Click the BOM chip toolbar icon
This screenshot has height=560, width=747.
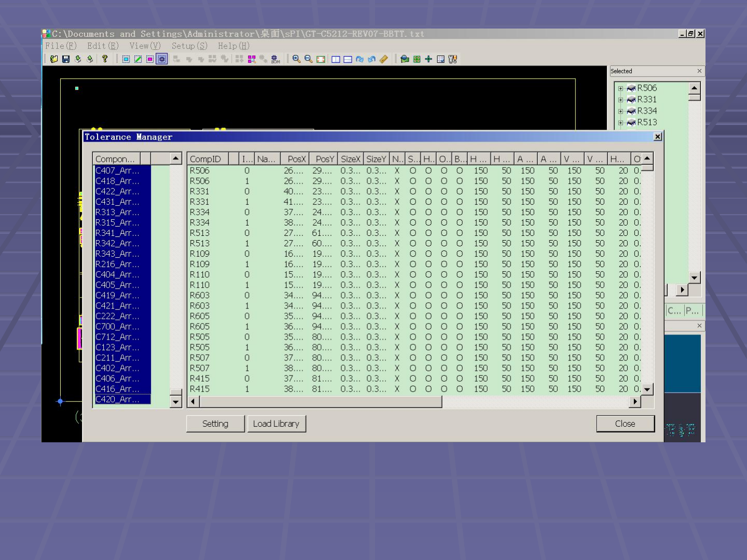coord(275,59)
